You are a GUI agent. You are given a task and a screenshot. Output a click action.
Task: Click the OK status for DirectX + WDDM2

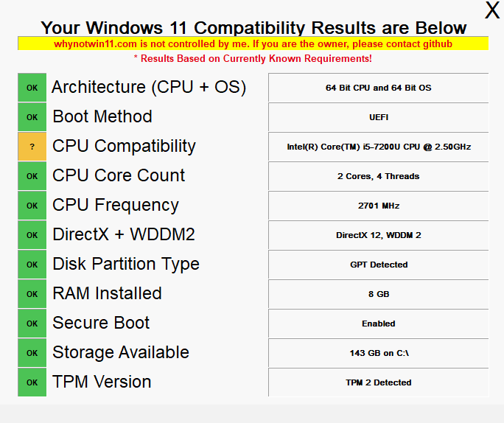click(x=32, y=235)
